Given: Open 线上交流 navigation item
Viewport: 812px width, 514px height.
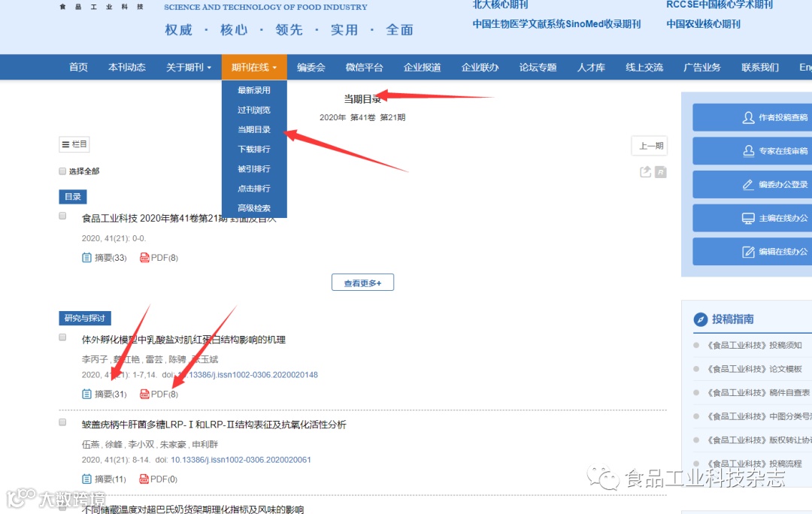Looking at the screenshot, I should [645, 68].
